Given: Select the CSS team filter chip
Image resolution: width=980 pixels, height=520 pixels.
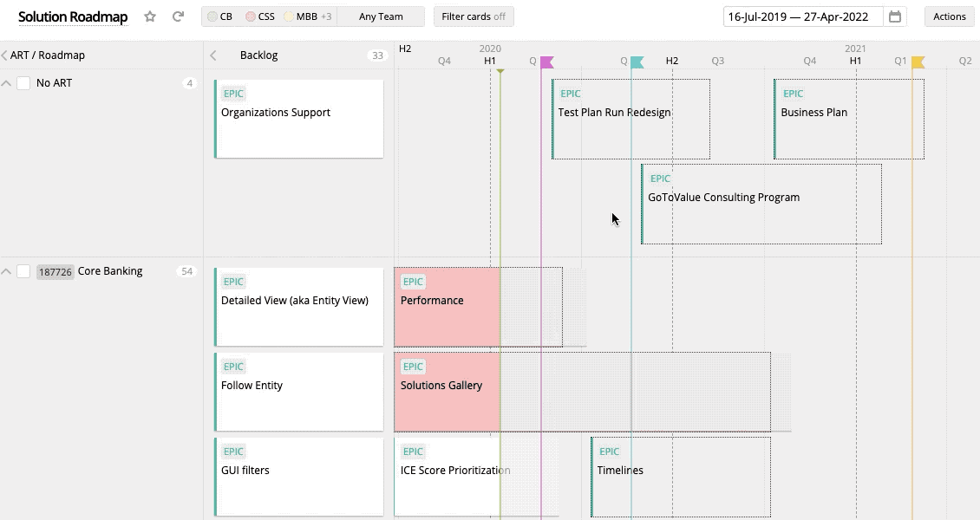Looking at the screenshot, I should tap(260, 16).
